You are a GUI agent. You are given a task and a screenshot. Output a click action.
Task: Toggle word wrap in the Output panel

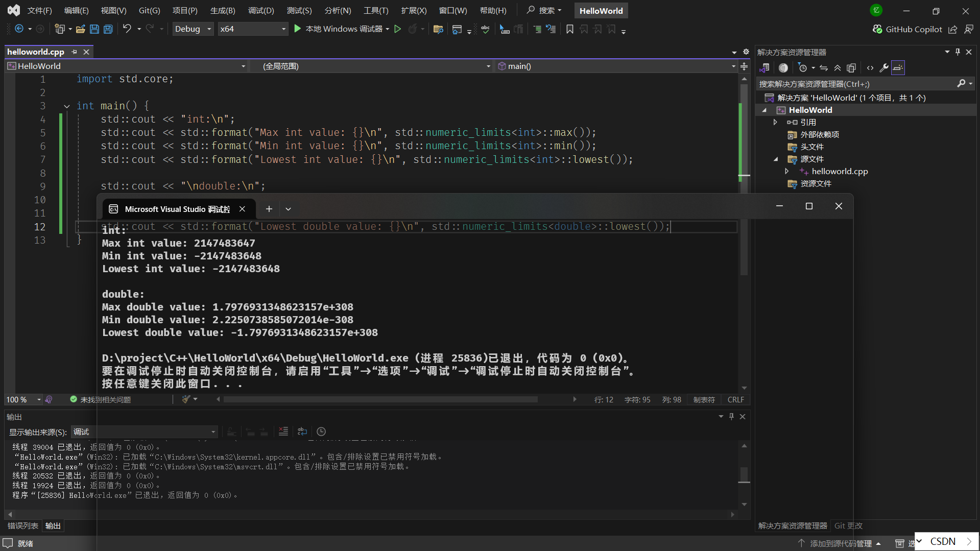pyautogui.click(x=302, y=432)
